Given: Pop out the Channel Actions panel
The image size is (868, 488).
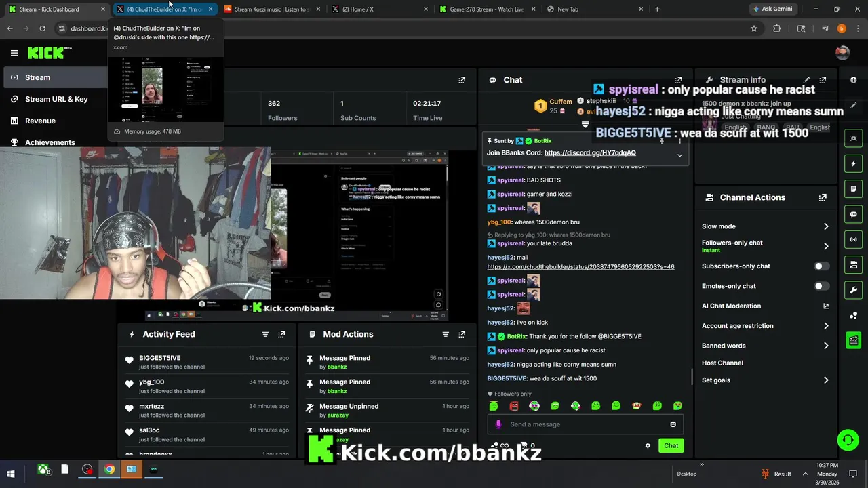Looking at the screenshot, I should pyautogui.click(x=823, y=198).
